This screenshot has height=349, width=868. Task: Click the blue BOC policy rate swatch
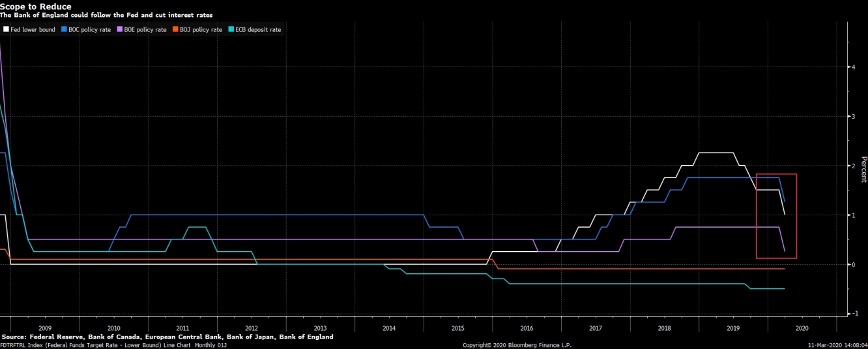[x=63, y=29]
